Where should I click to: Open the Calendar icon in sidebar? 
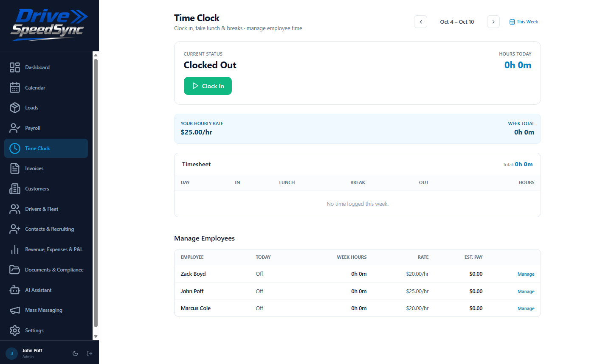[x=15, y=87]
